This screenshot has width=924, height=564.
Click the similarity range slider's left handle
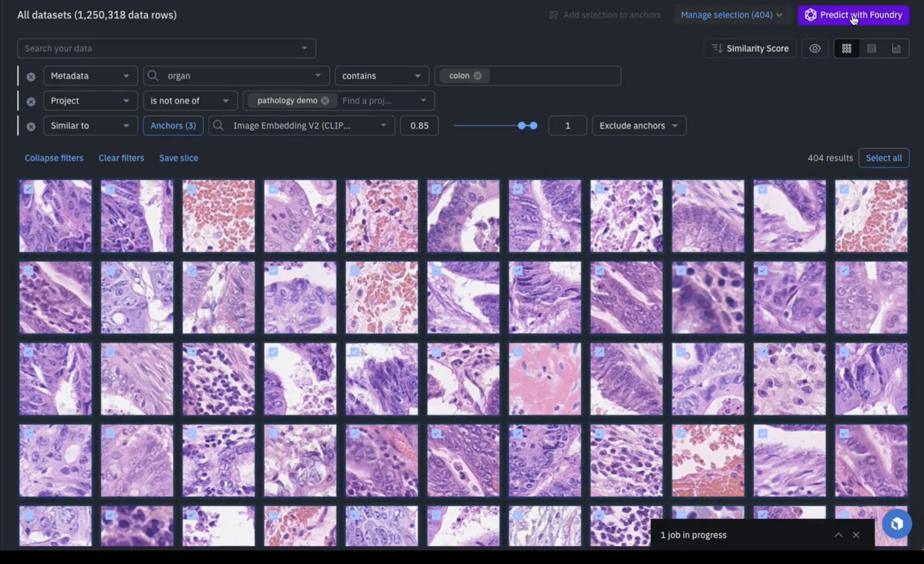(521, 126)
